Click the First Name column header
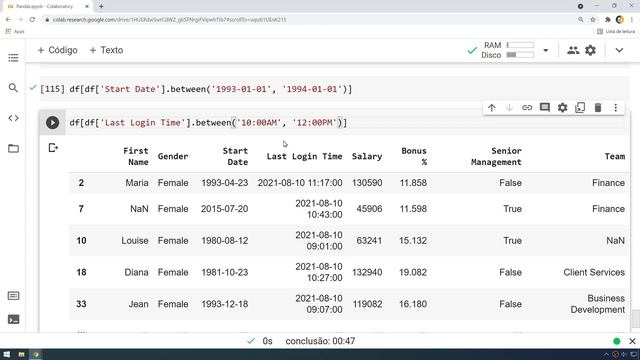Image resolution: width=640 pixels, height=360 pixels. [136, 156]
